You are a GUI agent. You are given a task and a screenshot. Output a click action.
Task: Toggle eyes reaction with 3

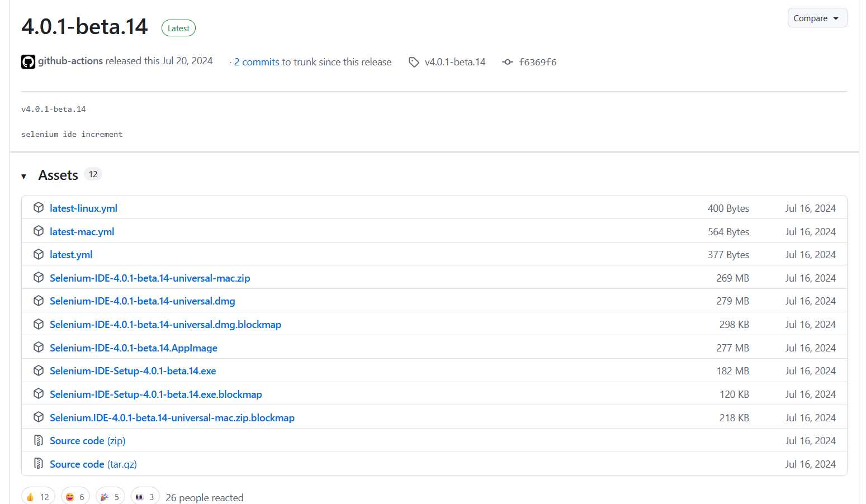(x=145, y=497)
